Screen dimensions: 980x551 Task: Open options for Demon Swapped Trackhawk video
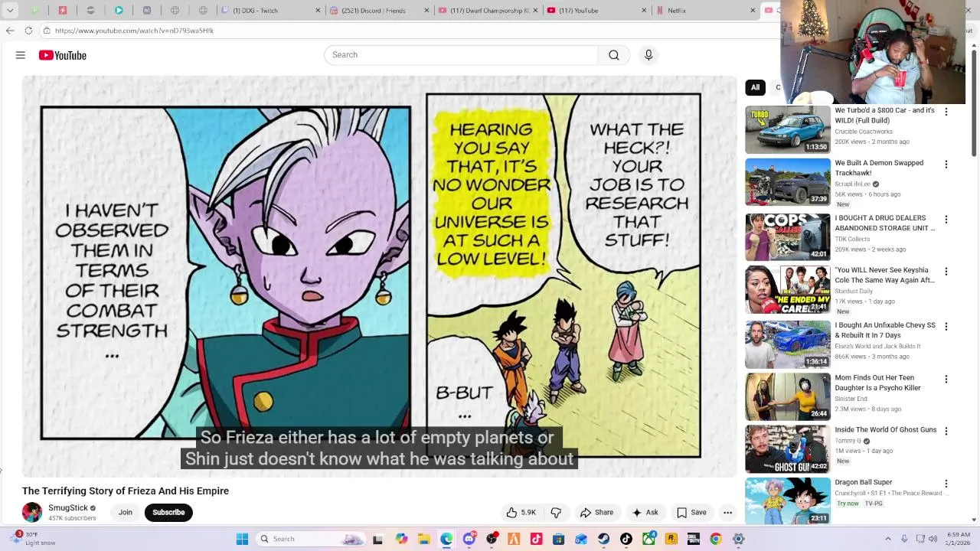946,165
